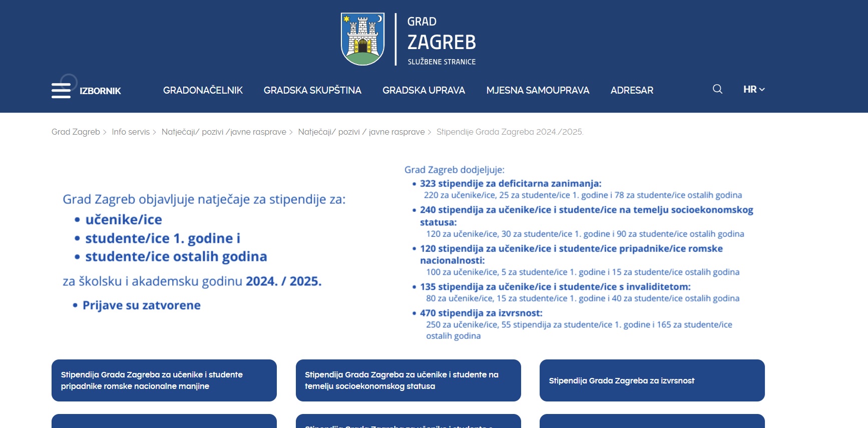Click the Stipendije Grada Zagreba 2024./2025. breadcrumb

(510, 132)
